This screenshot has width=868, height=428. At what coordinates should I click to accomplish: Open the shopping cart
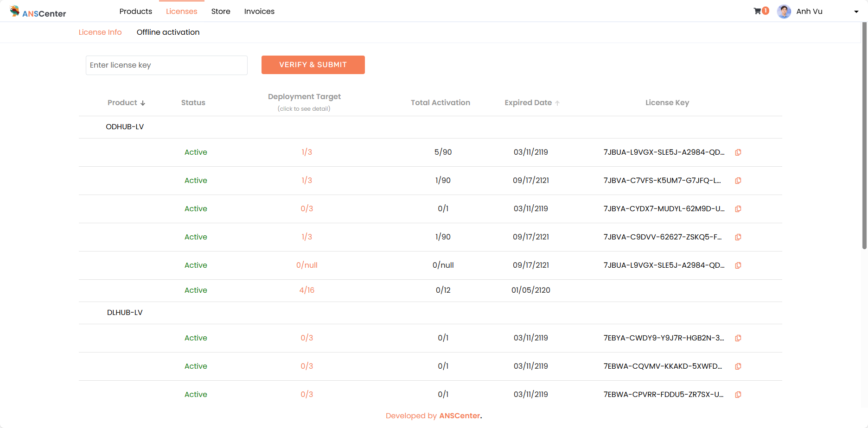[758, 11]
